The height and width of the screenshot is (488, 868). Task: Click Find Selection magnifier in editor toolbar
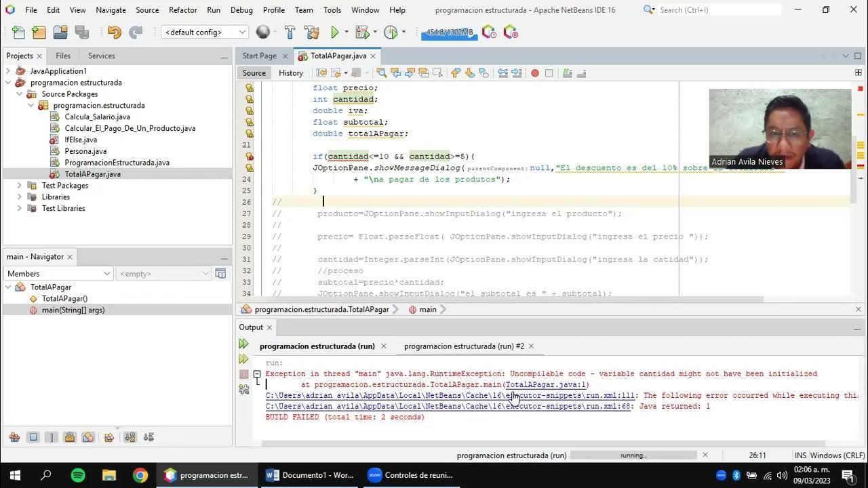click(382, 73)
